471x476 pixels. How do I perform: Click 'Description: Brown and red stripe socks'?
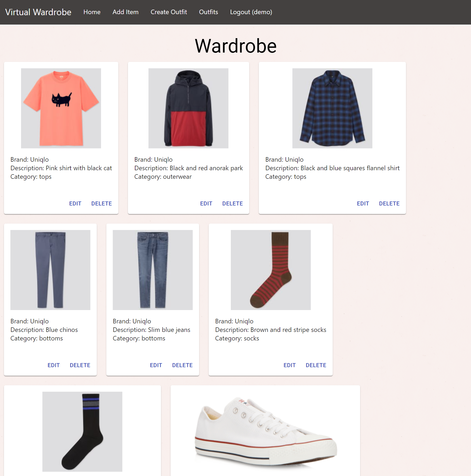[x=271, y=330]
